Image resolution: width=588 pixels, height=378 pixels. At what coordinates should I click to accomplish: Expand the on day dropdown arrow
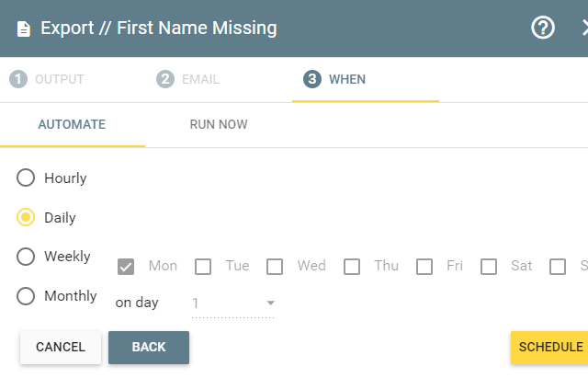click(270, 303)
